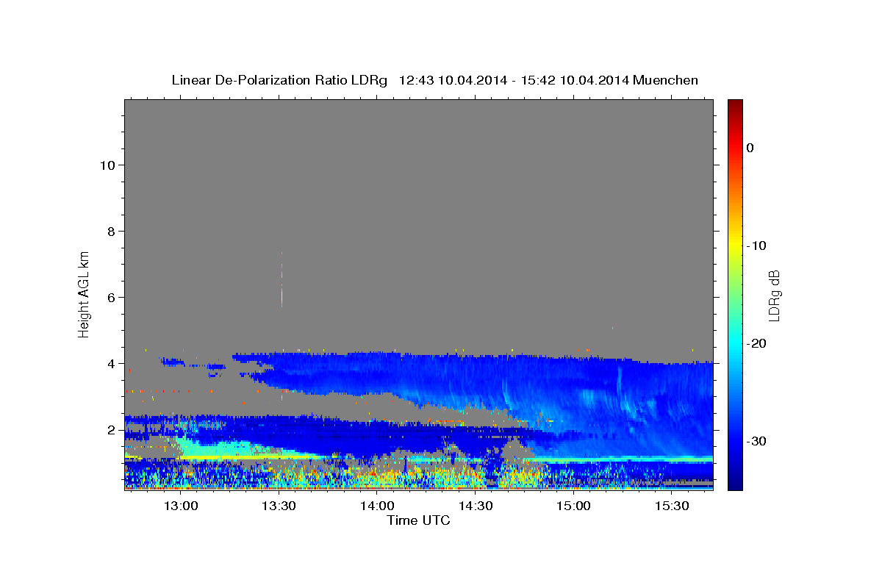Click the 'Muenchen' location text in the title
This screenshot has width=882, height=588.
pos(665,80)
